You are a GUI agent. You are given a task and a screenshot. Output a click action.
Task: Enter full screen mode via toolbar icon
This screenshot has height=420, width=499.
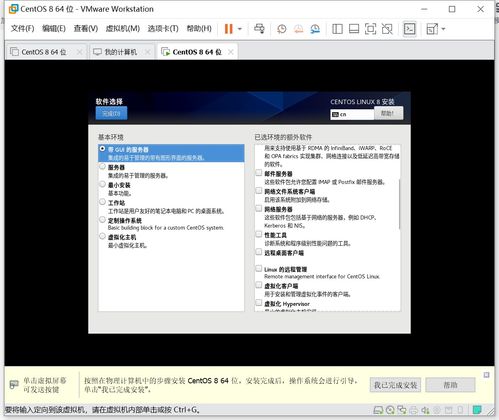coord(370,29)
